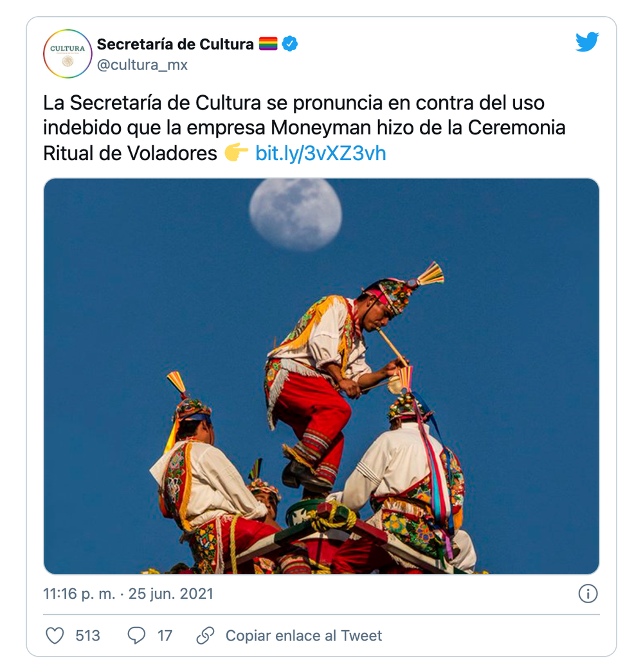Select Copiar enlace al Tweet
Viewport: 643px width, 672px height.
[x=303, y=635]
